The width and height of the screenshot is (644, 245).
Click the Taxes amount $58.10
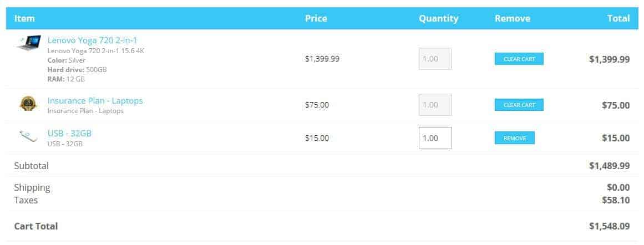coord(616,200)
